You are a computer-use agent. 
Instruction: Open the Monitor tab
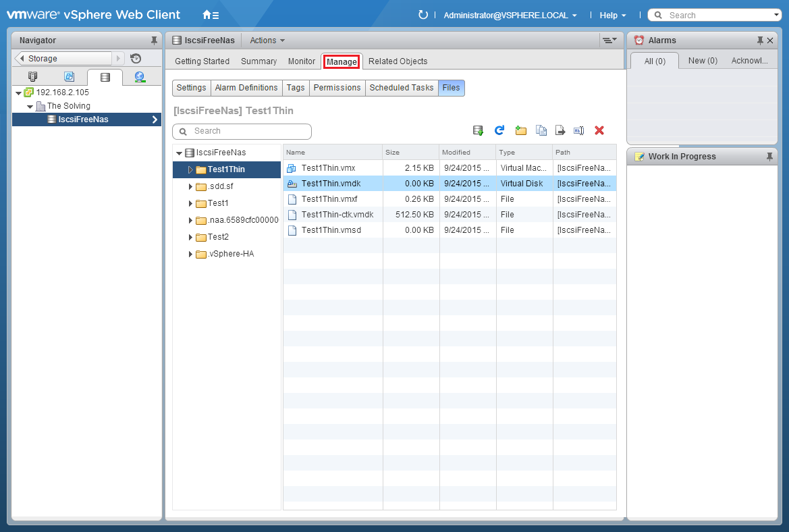[302, 61]
